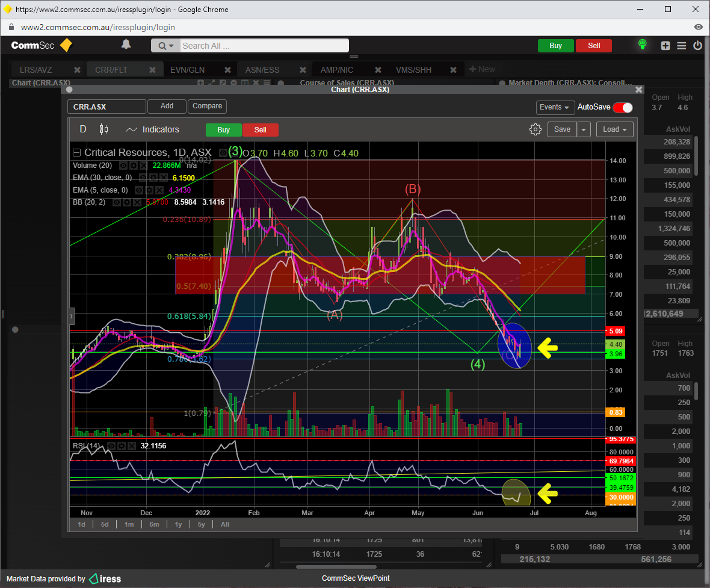
Task: Open the candlestick chart style selector
Action: tap(103, 129)
